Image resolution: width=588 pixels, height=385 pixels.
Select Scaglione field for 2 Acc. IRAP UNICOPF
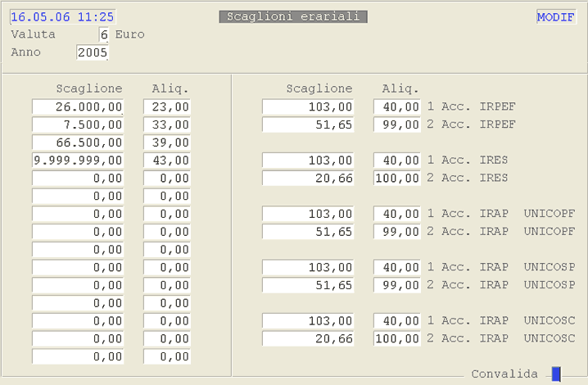tap(308, 232)
